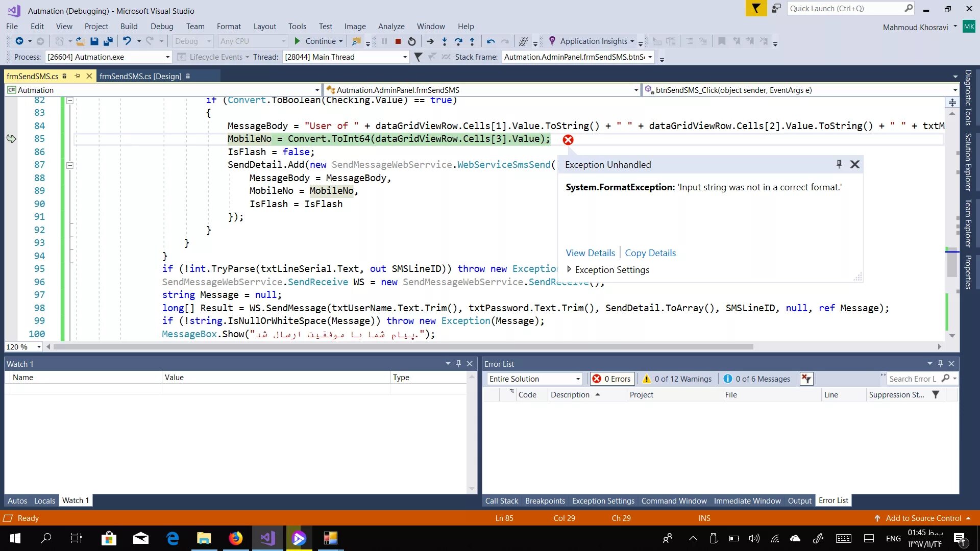The height and width of the screenshot is (551, 980).
Task: Toggle the 0 of 6 Messages filter
Action: click(757, 379)
